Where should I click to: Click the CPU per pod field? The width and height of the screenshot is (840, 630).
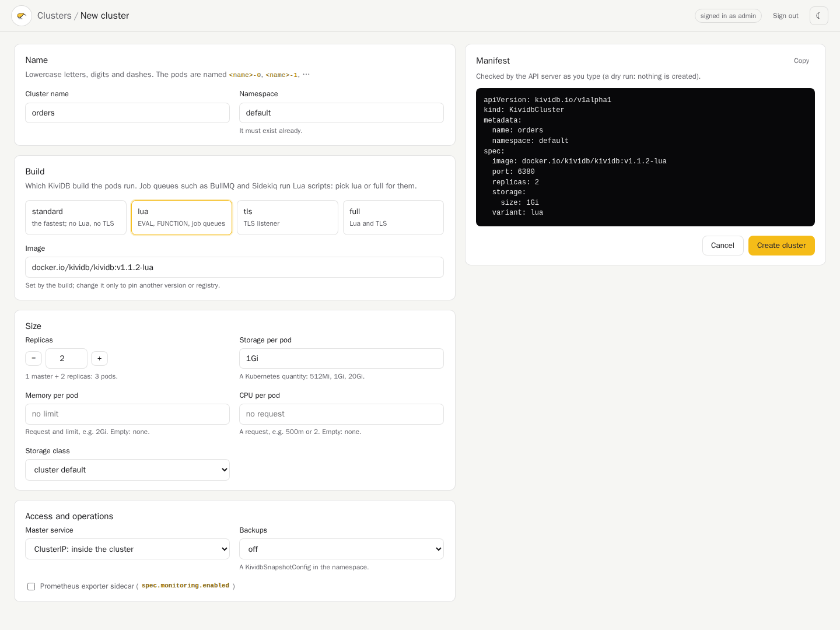point(341,414)
